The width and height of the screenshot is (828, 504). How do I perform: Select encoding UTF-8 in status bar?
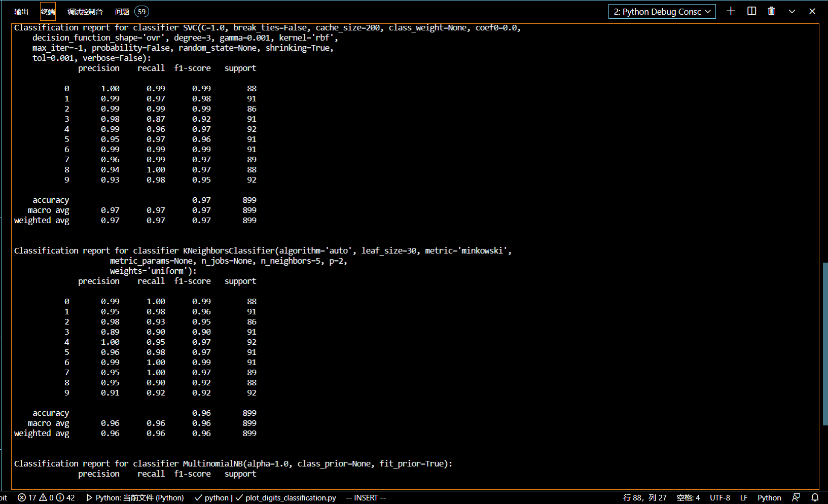pyautogui.click(x=720, y=498)
